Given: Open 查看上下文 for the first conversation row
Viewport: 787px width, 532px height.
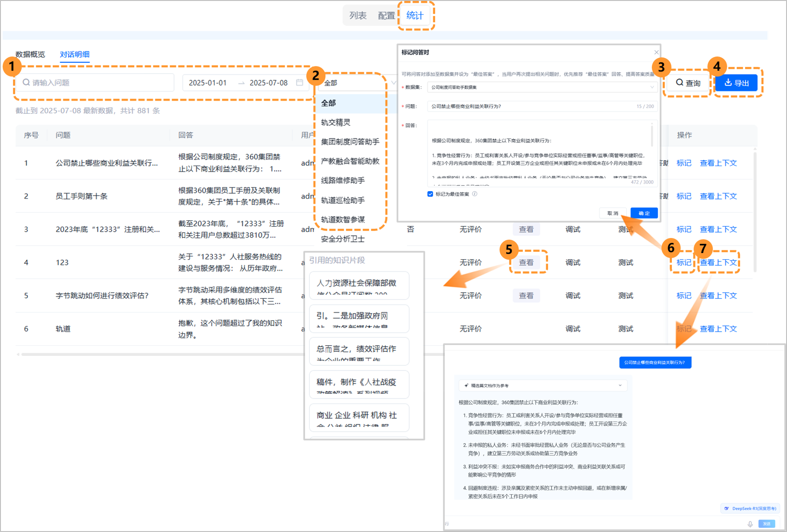Looking at the screenshot, I should [718, 162].
